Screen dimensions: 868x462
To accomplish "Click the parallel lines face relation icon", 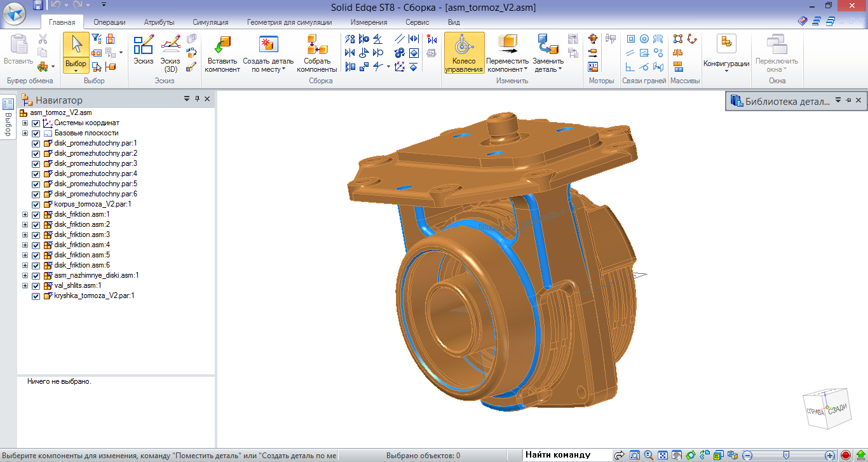I will [630, 53].
